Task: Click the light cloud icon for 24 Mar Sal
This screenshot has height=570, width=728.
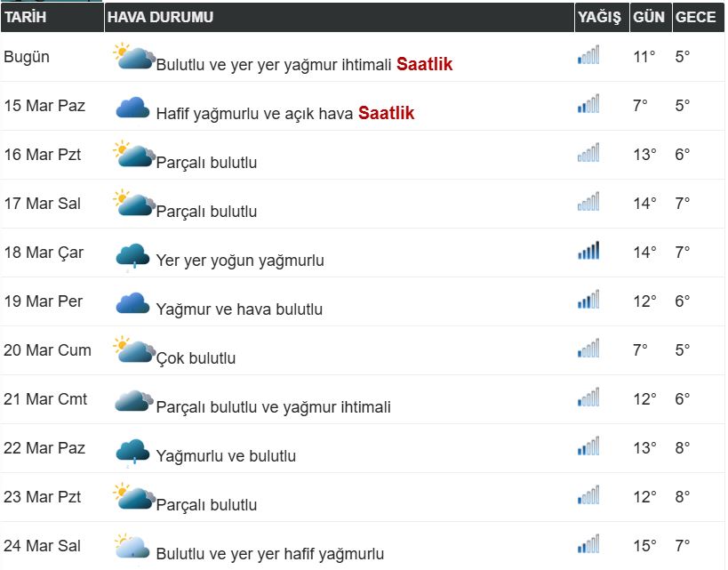Action: tap(132, 547)
